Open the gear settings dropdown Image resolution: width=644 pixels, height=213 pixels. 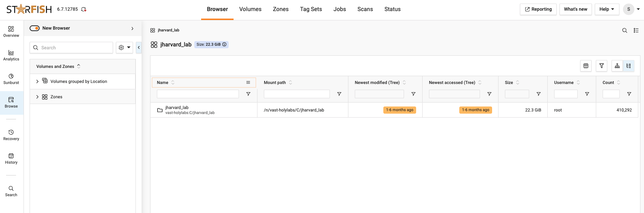pyautogui.click(x=124, y=48)
